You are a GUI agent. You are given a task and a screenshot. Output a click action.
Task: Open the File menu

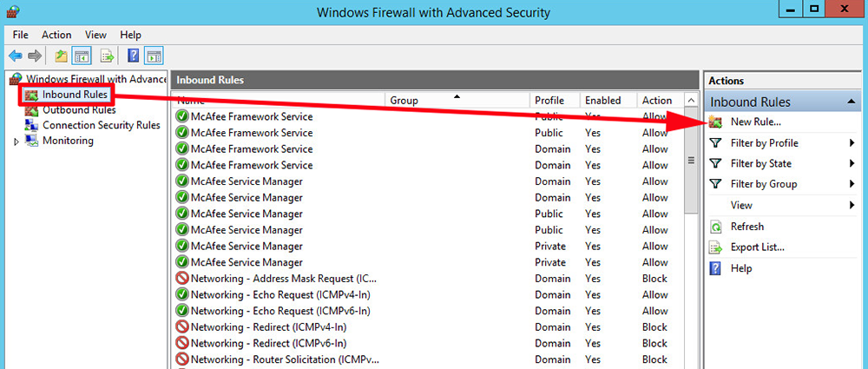tap(21, 35)
